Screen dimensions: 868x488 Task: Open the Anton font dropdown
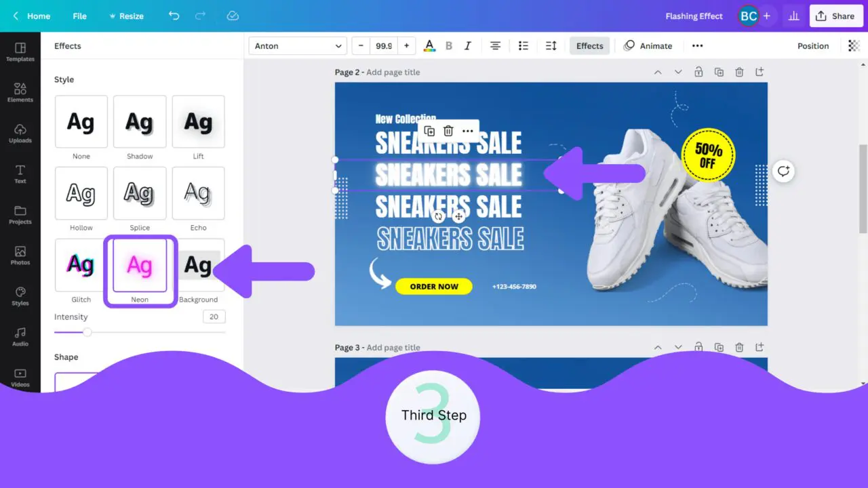pyautogui.click(x=298, y=46)
